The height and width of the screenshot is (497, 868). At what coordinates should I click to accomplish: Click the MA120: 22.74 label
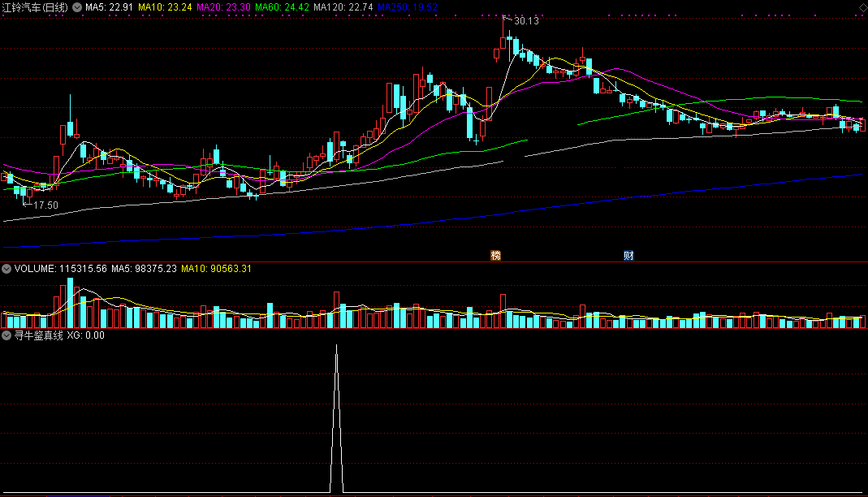pos(343,7)
